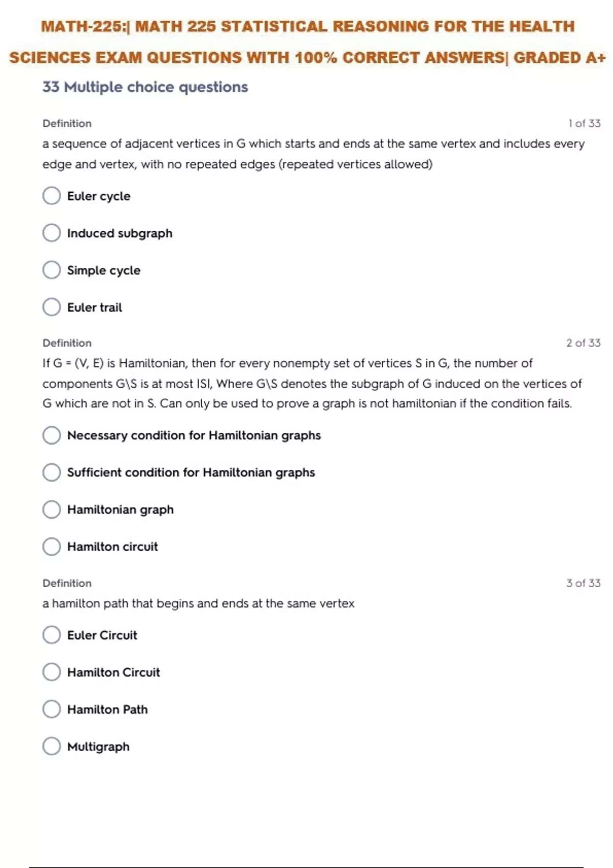Image resolution: width=613 pixels, height=868 pixels.
Task: Select Necessary condition for Hamiltonian graphs
Action: coord(52,435)
